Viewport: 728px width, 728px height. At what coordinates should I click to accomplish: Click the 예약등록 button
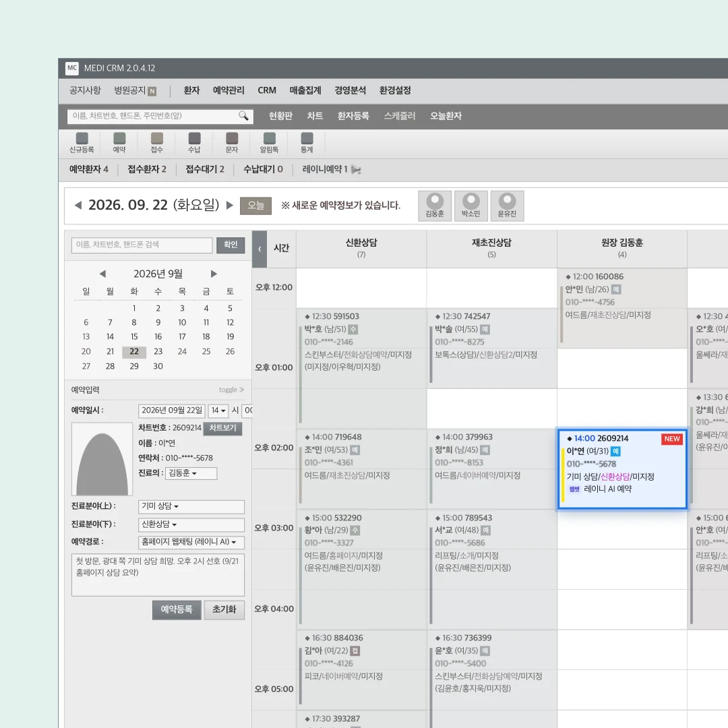177,609
